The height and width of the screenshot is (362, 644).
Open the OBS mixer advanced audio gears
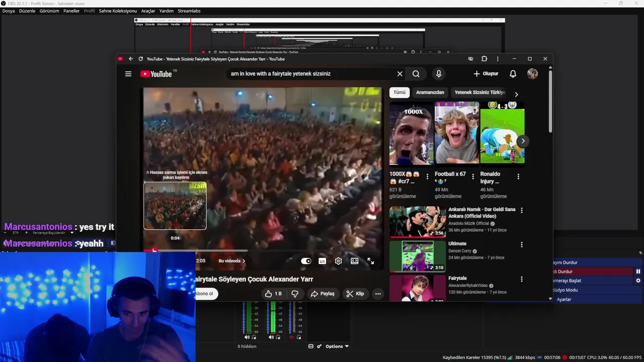319,346
